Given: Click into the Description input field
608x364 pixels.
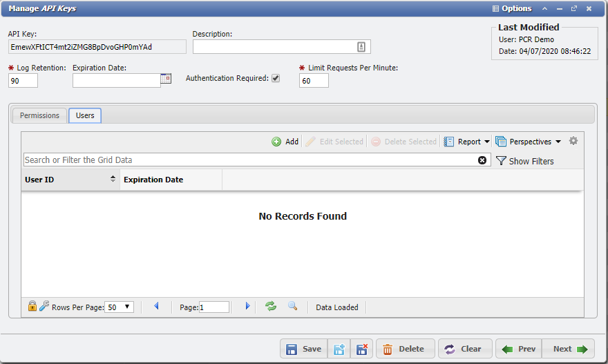Looking at the screenshot, I should coord(274,46).
